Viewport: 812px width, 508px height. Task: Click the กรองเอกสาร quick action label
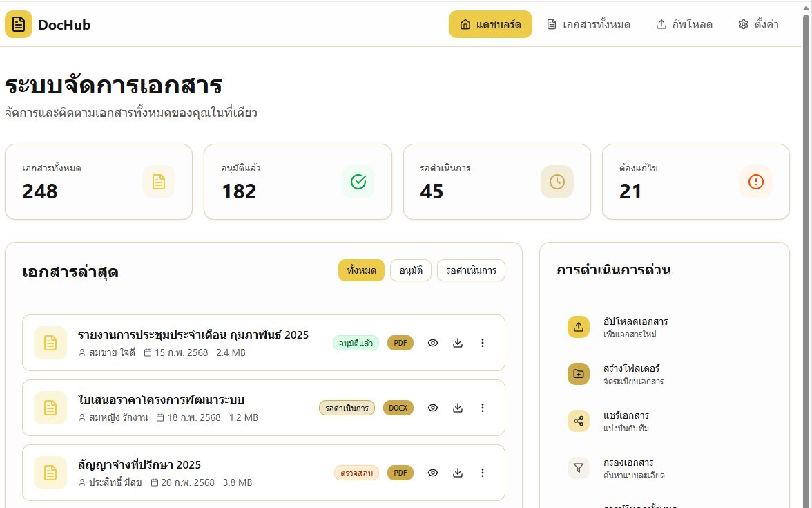coord(628,462)
